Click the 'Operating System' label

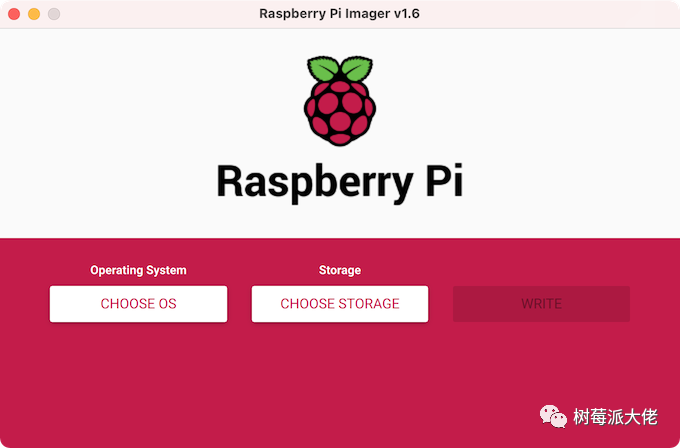138,270
